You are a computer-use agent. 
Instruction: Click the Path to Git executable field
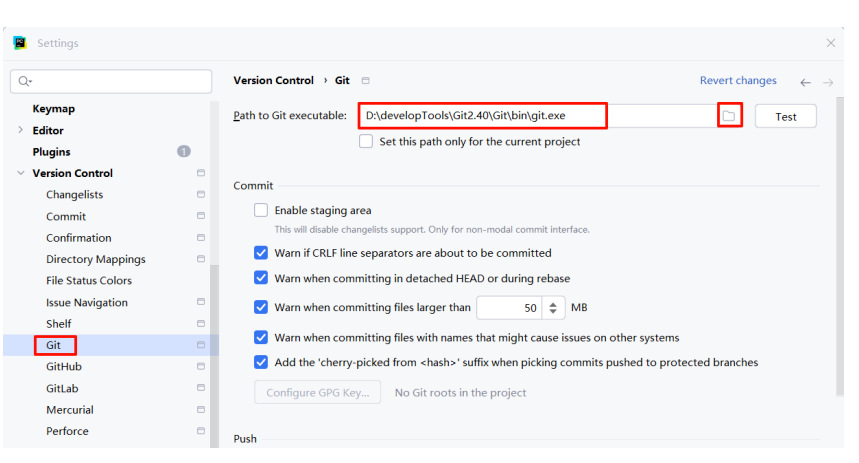click(x=537, y=116)
